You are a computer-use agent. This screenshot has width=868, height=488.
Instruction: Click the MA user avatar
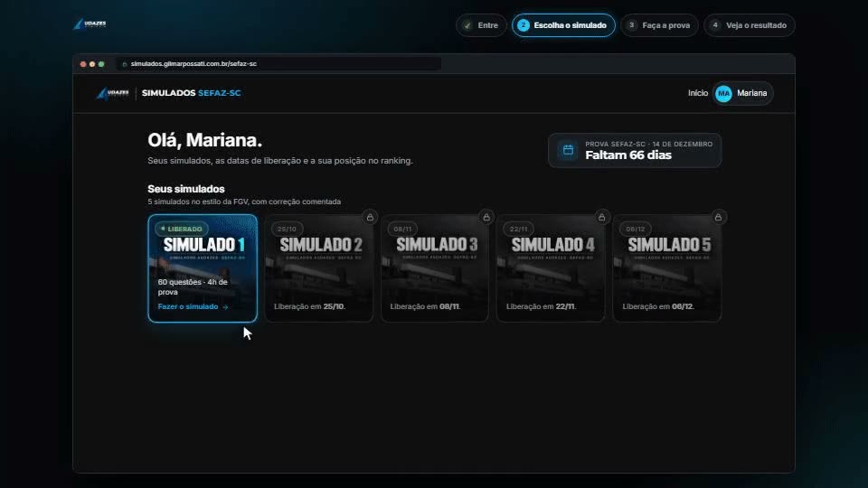coord(723,93)
